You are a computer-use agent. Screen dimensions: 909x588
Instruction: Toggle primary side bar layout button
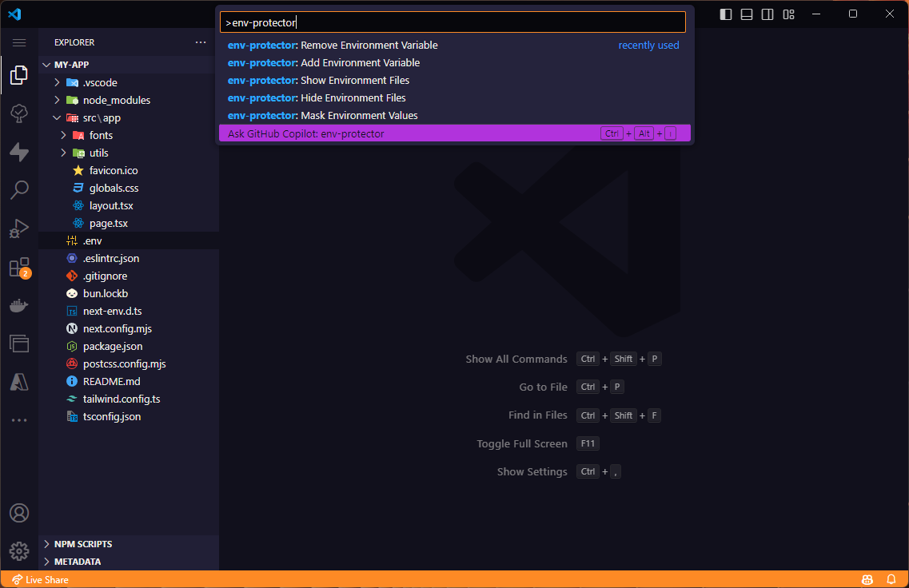pos(726,14)
